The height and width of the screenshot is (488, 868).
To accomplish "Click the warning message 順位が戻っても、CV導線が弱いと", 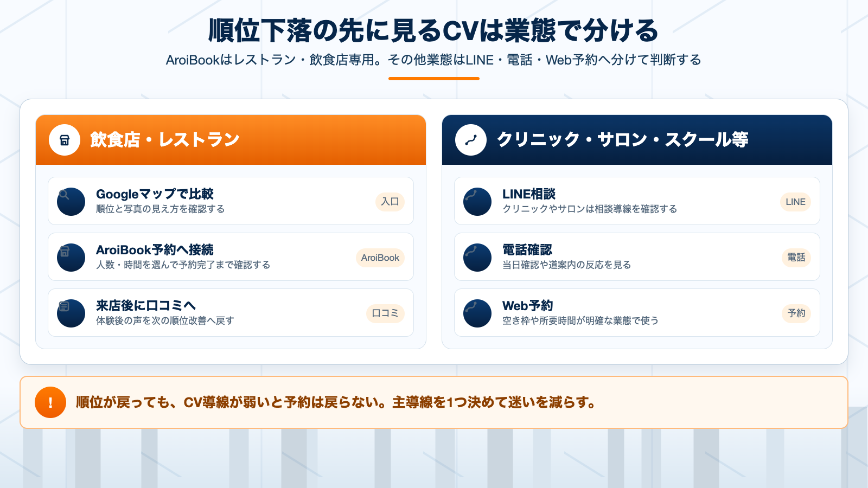I will [x=336, y=402].
